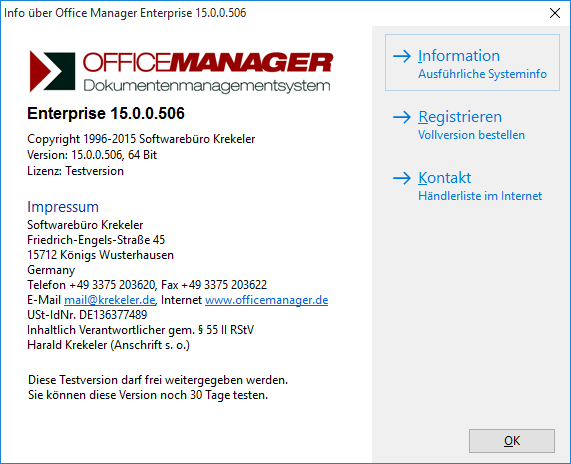The height and width of the screenshot is (464, 571).
Task: Click the arrow icon beside Registrieren
Action: click(x=402, y=117)
